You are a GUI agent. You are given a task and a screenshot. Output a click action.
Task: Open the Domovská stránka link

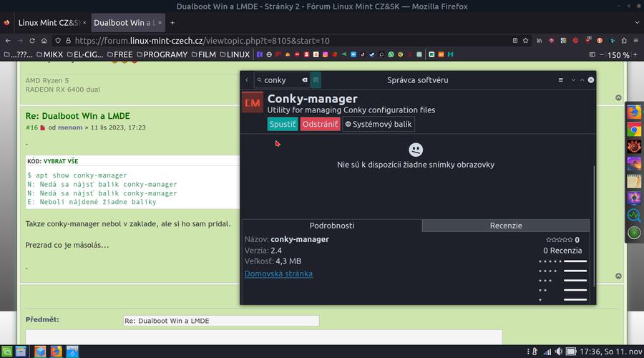(x=278, y=274)
